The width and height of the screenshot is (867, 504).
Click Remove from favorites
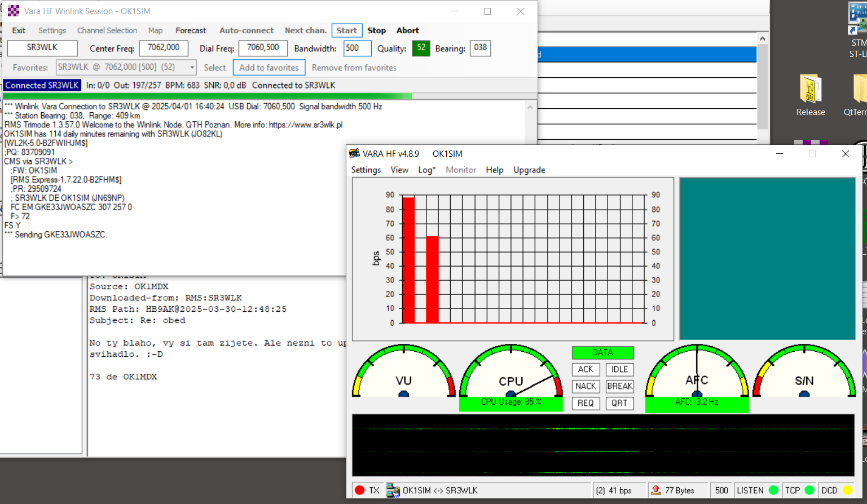pyautogui.click(x=354, y=68)
